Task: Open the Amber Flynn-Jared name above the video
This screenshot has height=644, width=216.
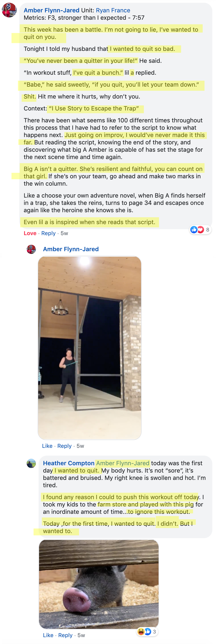Action: pos(71,249)
